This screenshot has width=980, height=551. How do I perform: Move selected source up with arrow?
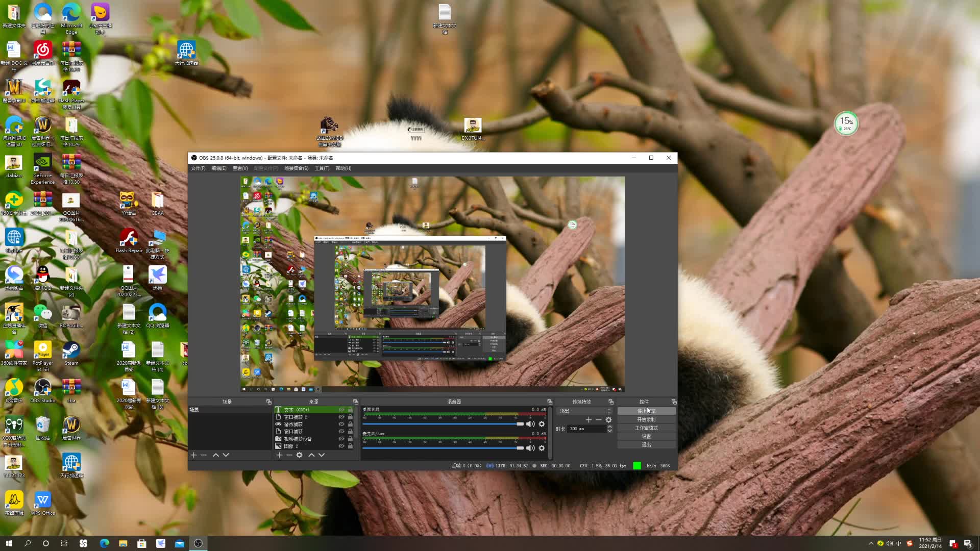(x=311, y=455)
